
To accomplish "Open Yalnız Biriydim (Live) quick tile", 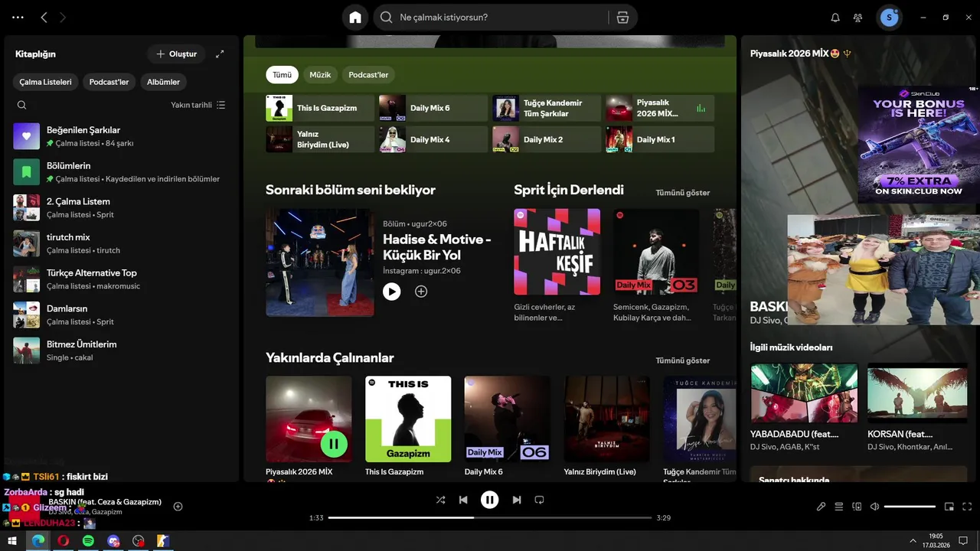I will pyautogui.click(x=320, y=139).
